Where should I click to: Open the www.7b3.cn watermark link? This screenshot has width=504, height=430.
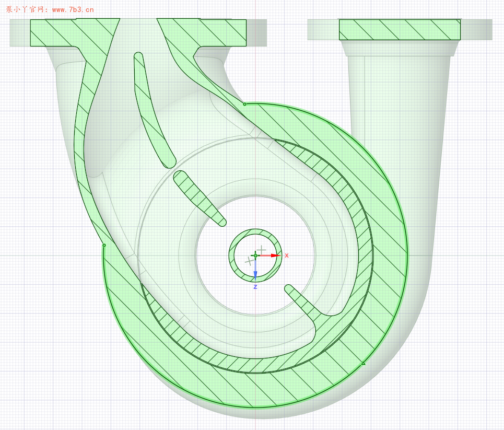coord(73,9)
